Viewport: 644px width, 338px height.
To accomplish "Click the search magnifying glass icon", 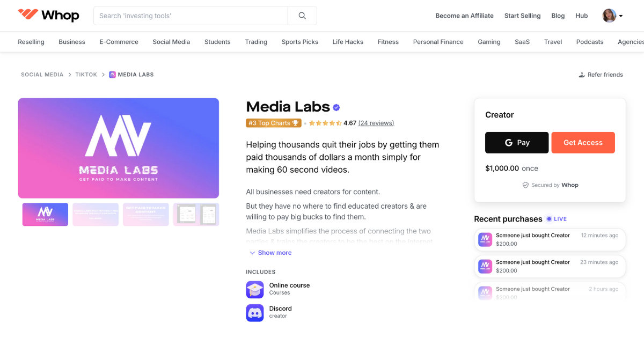I will point(302,16).
